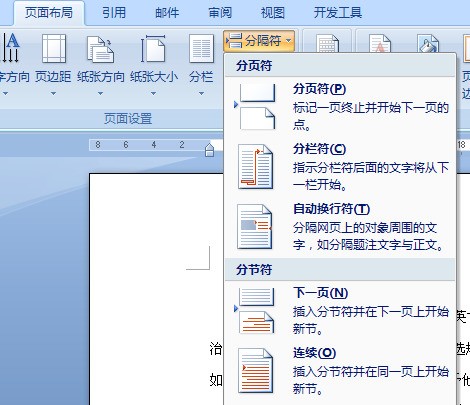The image size is (470, 405).
Task: Click the 自动换行符 wrapping break icon
Action: [255, 227]
